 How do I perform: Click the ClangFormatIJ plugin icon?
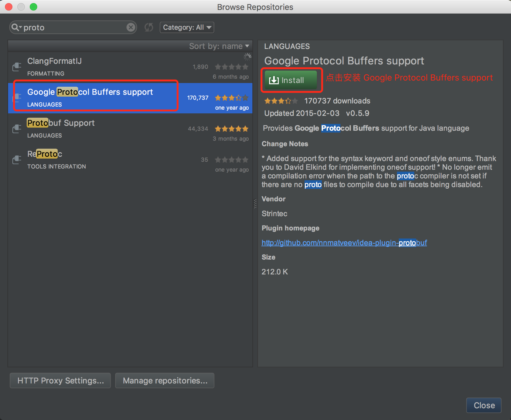pyautogui.click(x=17, y=67)
